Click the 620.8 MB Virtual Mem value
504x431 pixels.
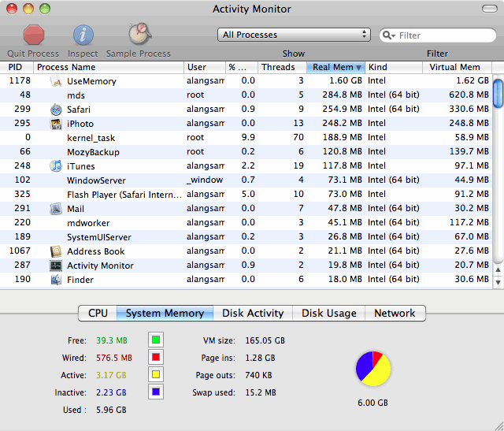[469, 95]
